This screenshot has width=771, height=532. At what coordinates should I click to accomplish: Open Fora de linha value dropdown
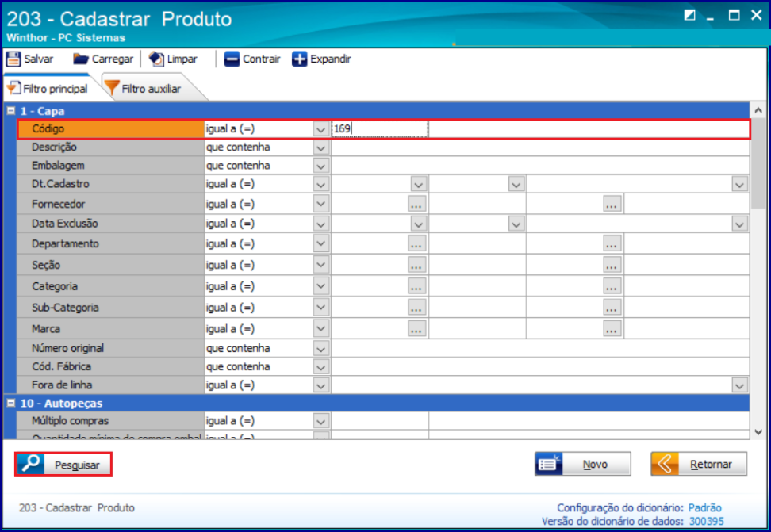(739, 385)
